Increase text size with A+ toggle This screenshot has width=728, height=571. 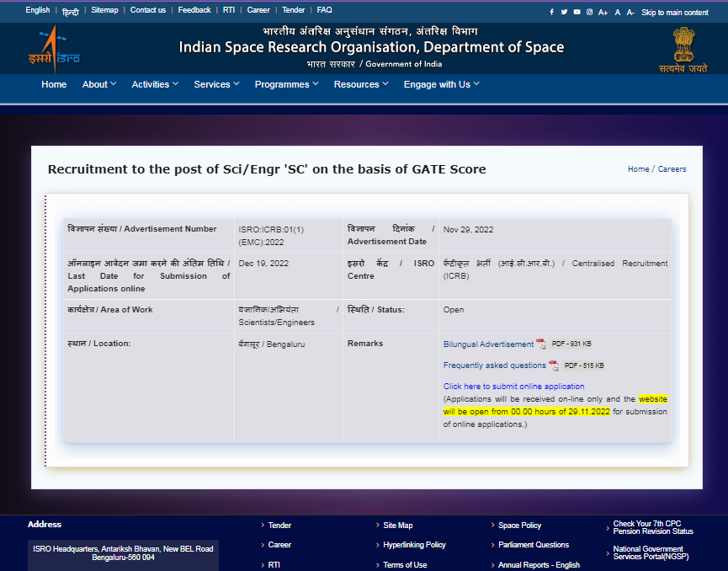(603, 12)
